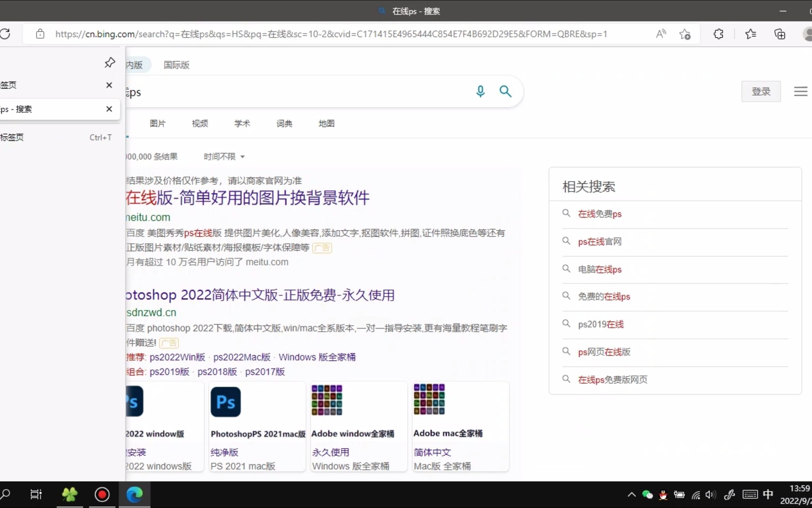Open the ps2022Win版 sublink
This screenshot has height=508, width=812.
point(177,357)
